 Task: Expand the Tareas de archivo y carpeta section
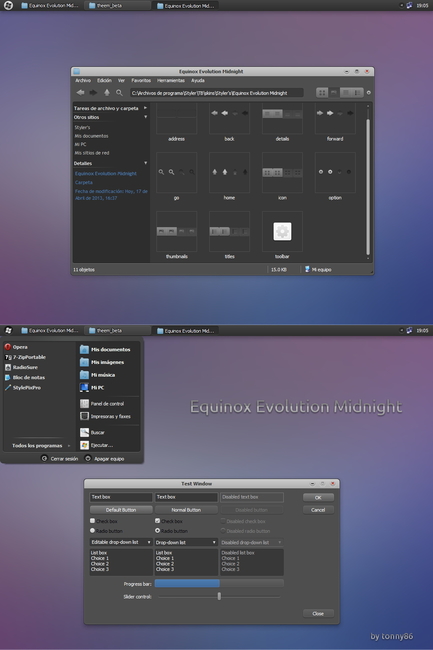click(x=145, y=108)
